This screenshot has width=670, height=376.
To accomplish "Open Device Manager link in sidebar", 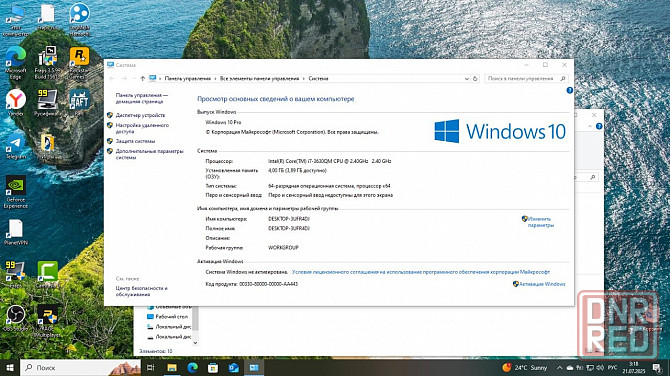I will [140, 115].
